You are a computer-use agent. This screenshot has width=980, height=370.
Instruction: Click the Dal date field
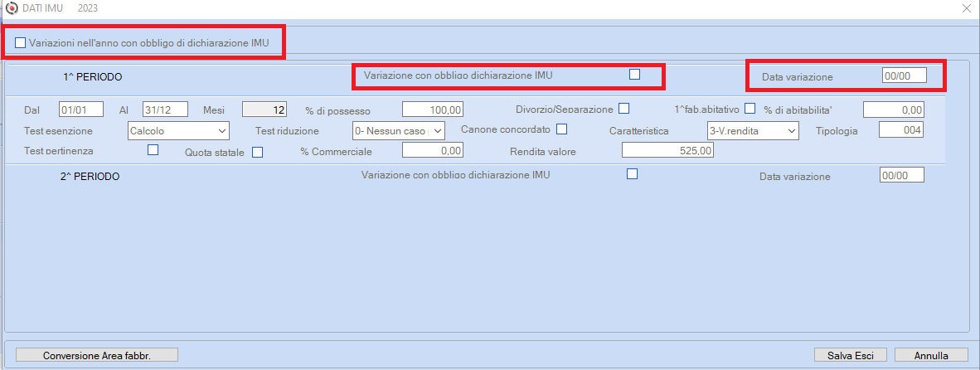[x=81, y=110]
